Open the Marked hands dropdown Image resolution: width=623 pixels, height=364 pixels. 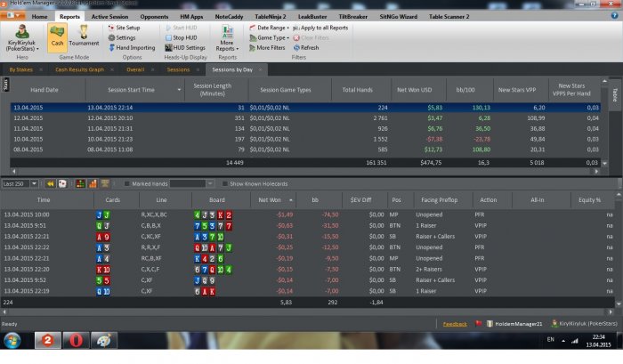[x=210, y=183]
